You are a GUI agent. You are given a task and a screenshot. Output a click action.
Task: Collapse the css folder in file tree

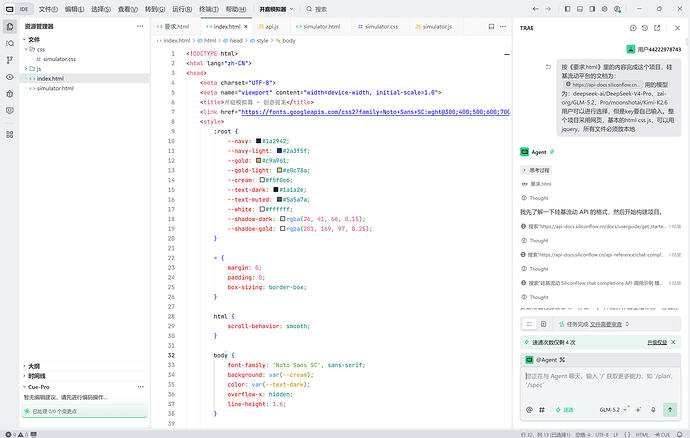(26, 49)
